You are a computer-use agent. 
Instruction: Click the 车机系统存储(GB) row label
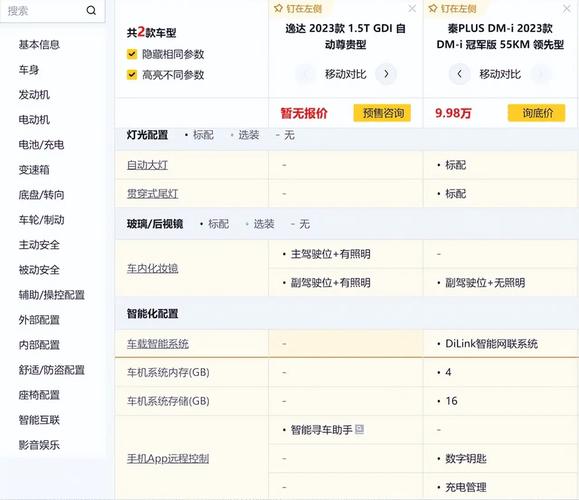pos(168,401)
